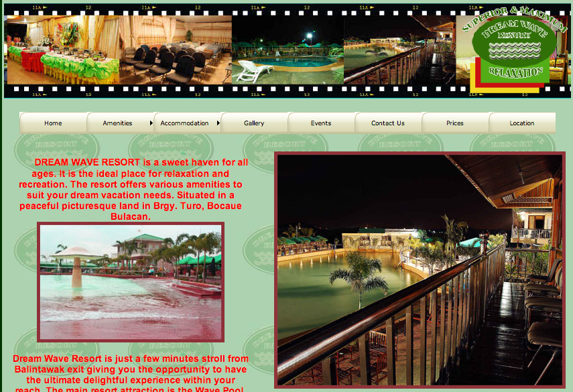Screen dimensions: 573x392
Task: Expand the Accommodation submenu arrow
Action: (218, 123)
